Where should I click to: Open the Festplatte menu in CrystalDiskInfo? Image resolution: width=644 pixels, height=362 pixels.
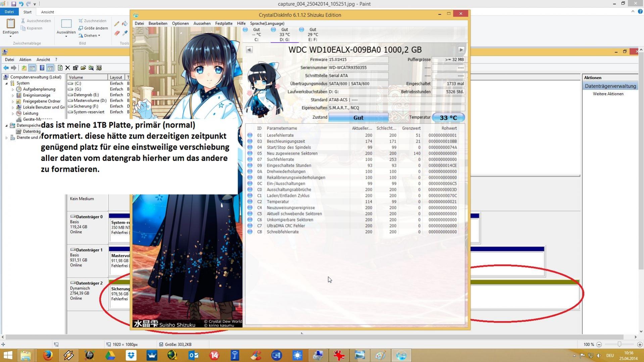224,23
